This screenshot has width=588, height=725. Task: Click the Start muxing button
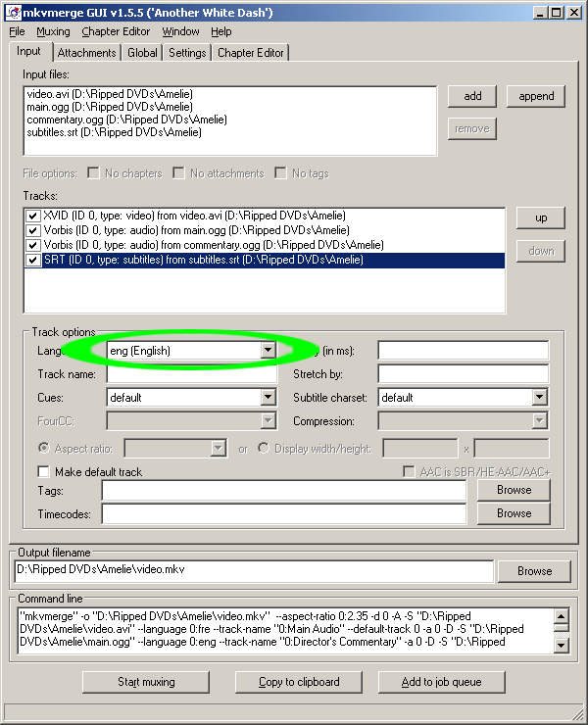click(x=146, y=682)
